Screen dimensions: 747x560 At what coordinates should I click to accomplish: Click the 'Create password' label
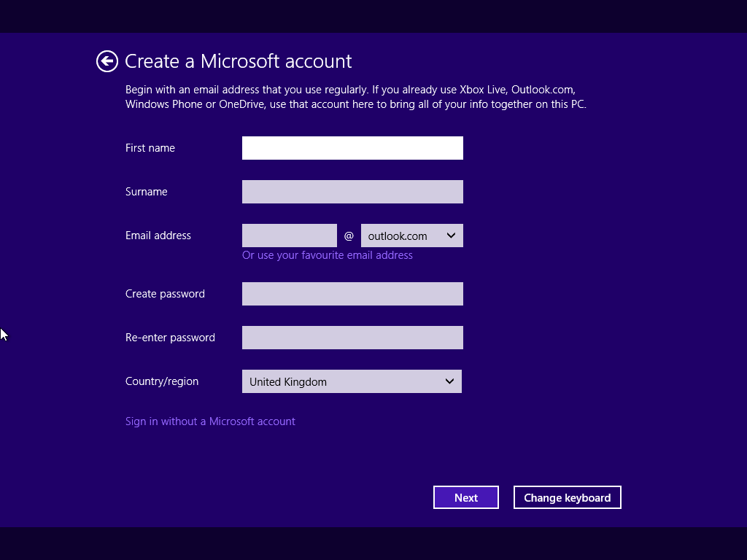pyautogui.click(x=165, y=294)
